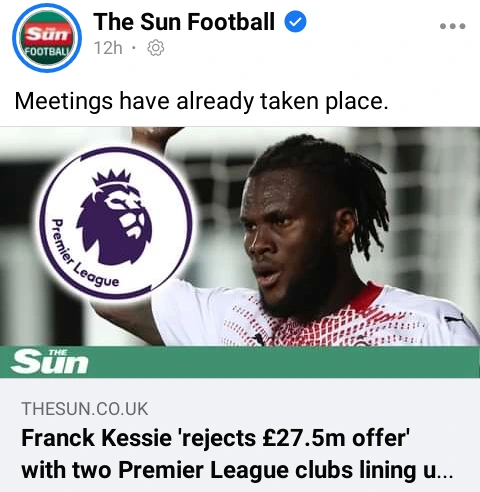
Task: Click the red Sun logo inside the avatar
Action: click(x=47, y=35)
